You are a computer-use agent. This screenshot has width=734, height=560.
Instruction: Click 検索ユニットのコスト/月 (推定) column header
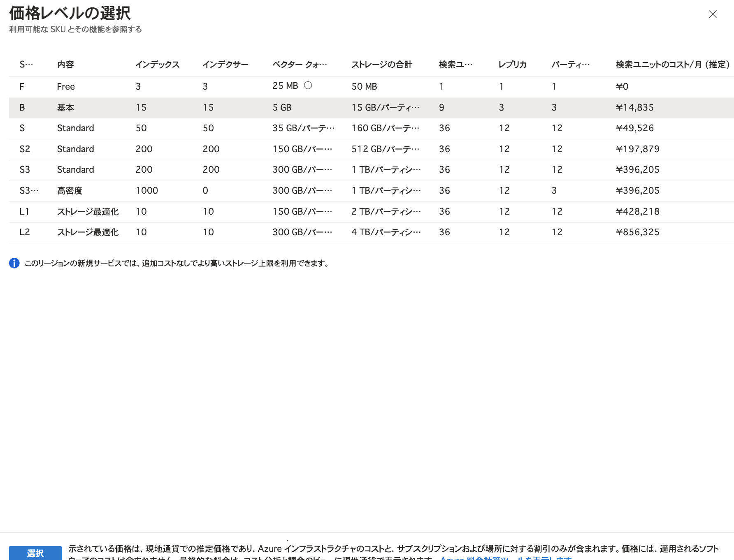[x=673, y=65]
